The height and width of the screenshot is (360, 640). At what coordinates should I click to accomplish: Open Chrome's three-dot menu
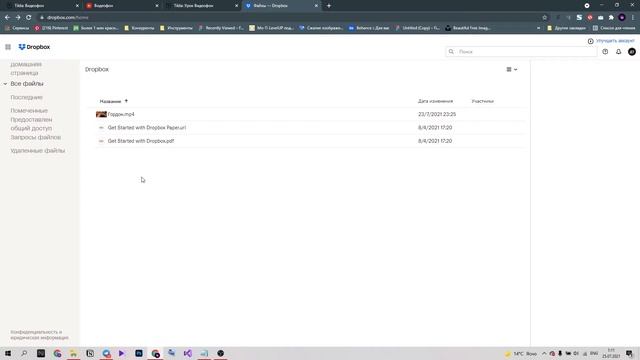[x=633, y=18]
